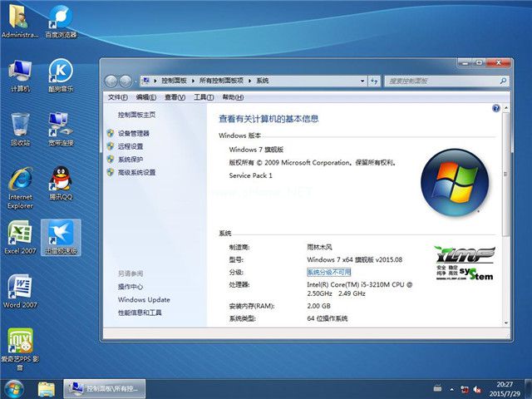
Task: Open Windows Update link in sidebar
Action: (x=144, y=299)
